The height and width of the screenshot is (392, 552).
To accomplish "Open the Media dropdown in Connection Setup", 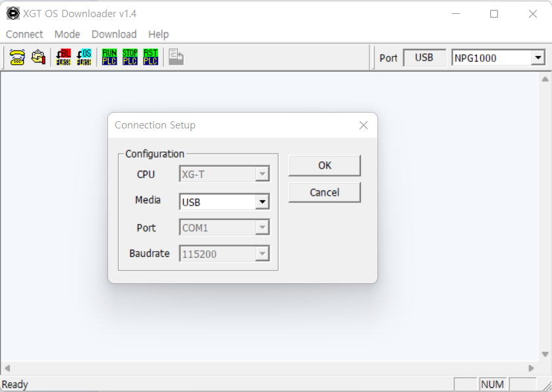I will click(x=263, y=201).
